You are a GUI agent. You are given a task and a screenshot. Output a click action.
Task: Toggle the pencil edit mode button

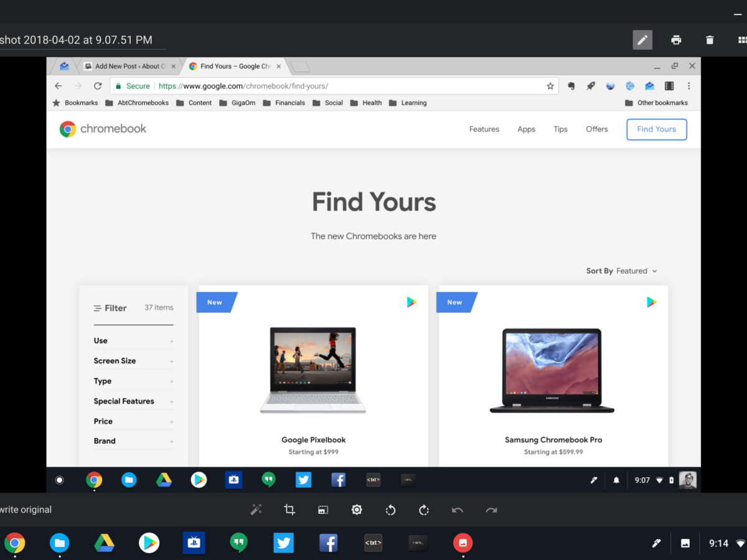tap(642, 40)
